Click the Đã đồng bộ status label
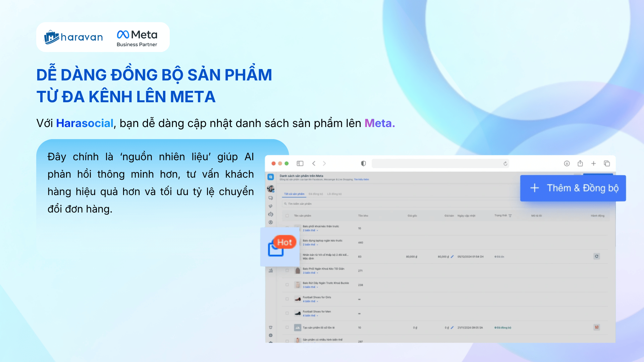 click(503, 328)
